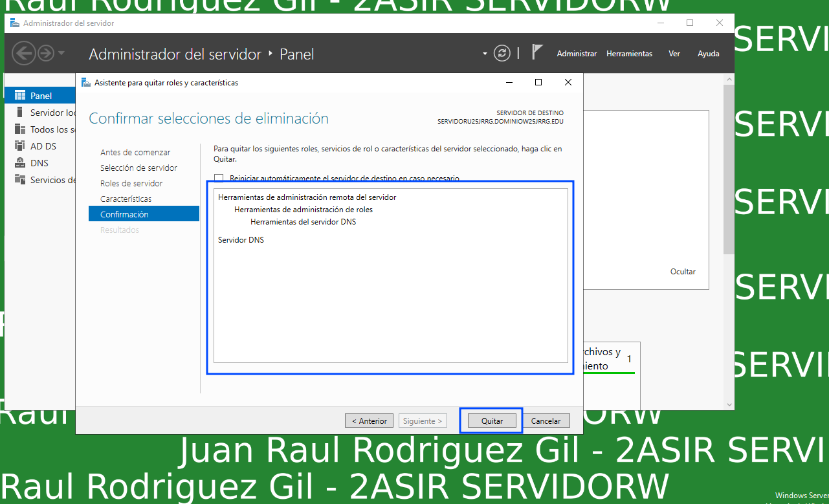Select Herramientas de administración remota del servidor line
The image size is (829, 504).
(x=307, y=197)
